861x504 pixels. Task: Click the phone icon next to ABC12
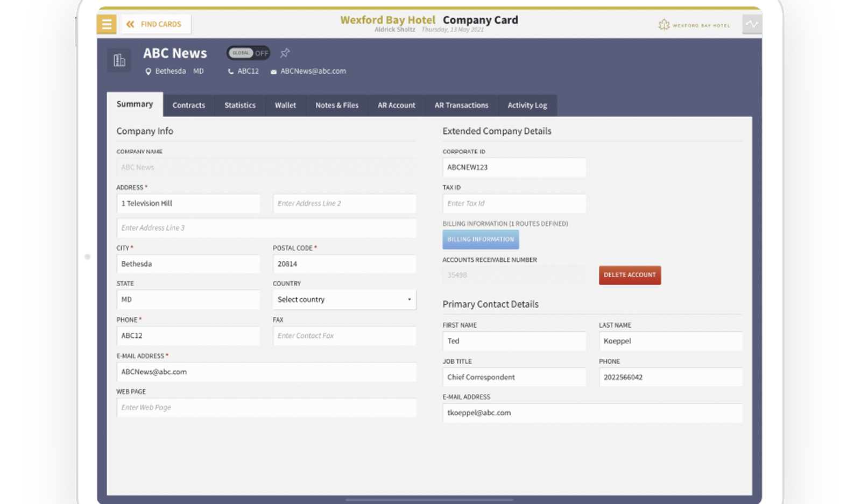(x=231, y=72)
